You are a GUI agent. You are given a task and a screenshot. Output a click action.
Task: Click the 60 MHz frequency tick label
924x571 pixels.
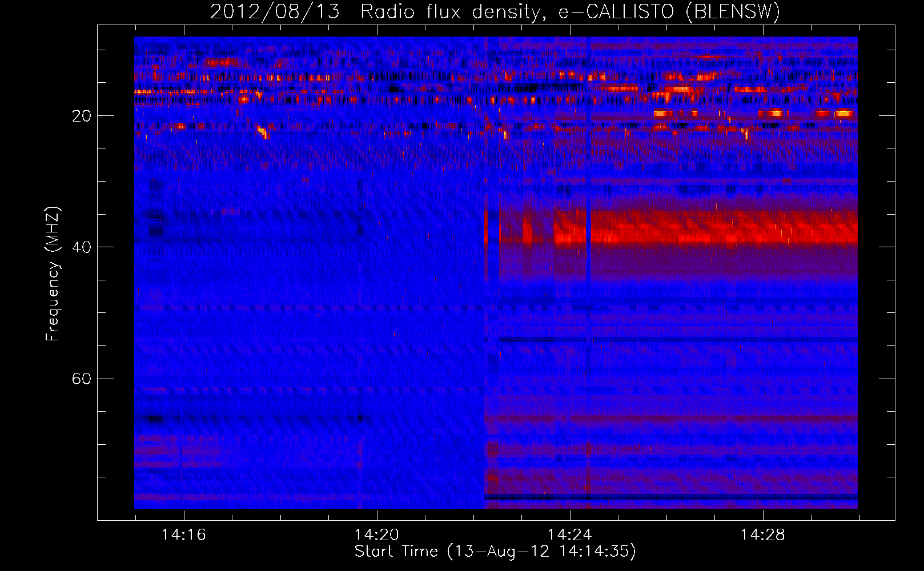pyautogui.click(x=82, y=379)
